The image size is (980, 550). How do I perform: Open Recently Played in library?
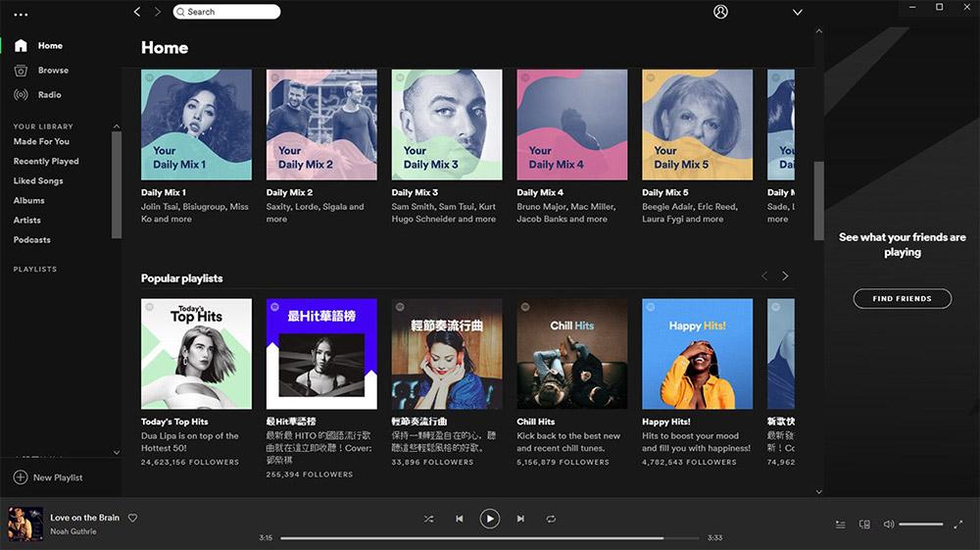point(46,161)
